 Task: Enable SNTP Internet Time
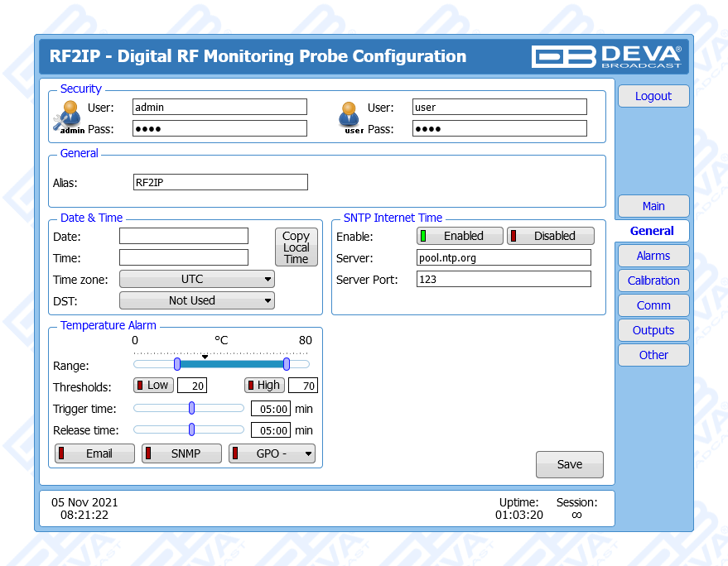click(x=460, y=236)
